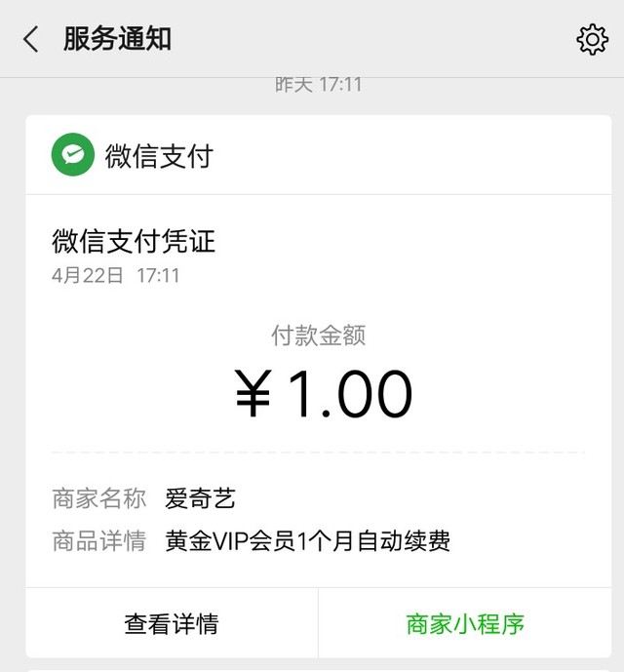Click the 1.00 payment amount

click(350, 394)
